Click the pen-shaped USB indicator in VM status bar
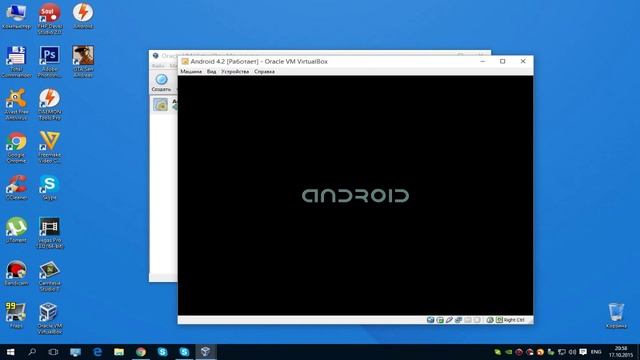Screen dimensions: 640x360 (x=449, y=320)
